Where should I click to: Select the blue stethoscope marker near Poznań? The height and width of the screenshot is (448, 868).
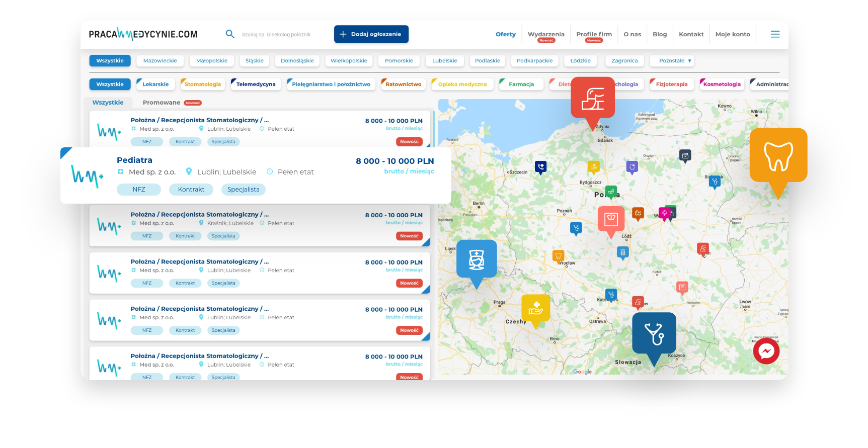tap(576, 228)
